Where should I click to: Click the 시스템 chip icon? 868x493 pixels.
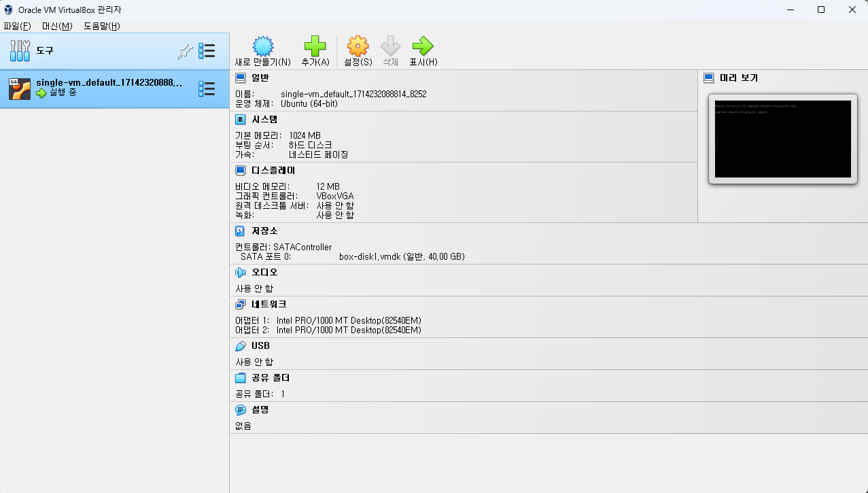point(240,120)
